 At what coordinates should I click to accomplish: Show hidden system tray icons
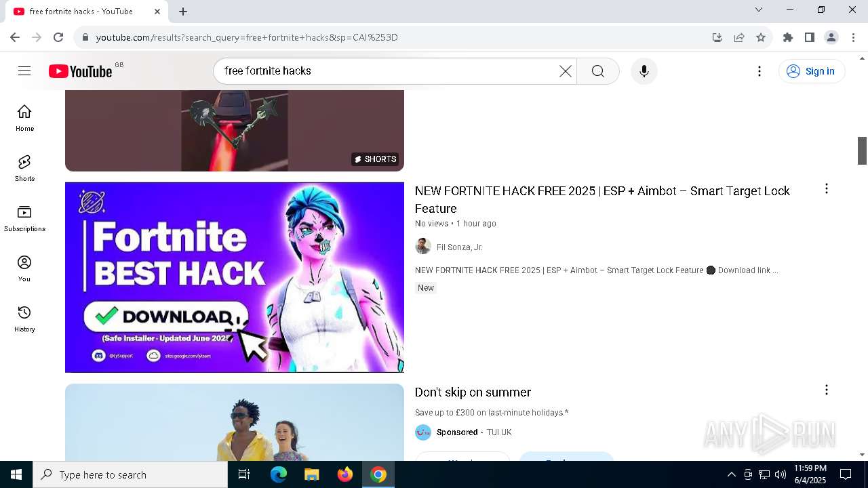(x=731, y=474)
